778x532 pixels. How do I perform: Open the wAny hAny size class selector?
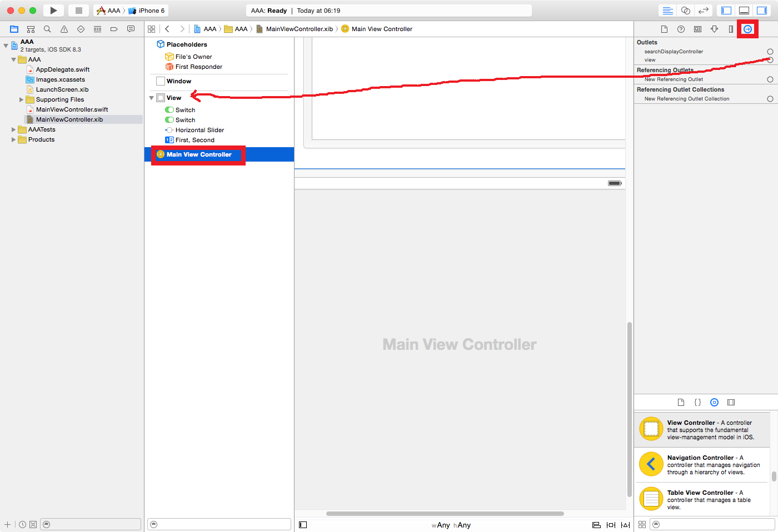pos(451,525)
